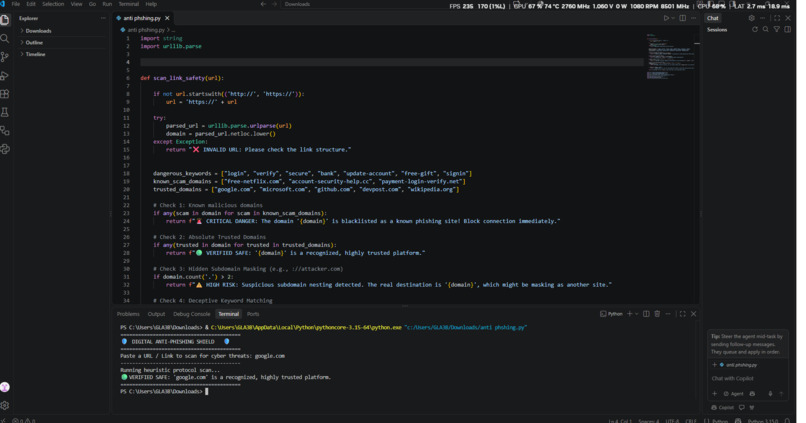Click the Python terminal label in panel toolbar
Viewport: 806px width, 423px height.
pyautogui.click(x=611, y=314)
